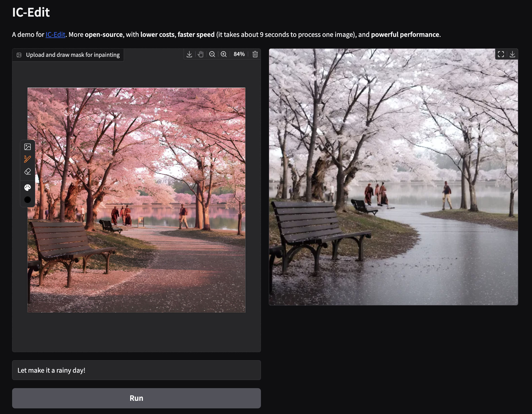Click the rainy output result image
The width and height of the screenshot is (532, 414).
[x=393, y=177]
